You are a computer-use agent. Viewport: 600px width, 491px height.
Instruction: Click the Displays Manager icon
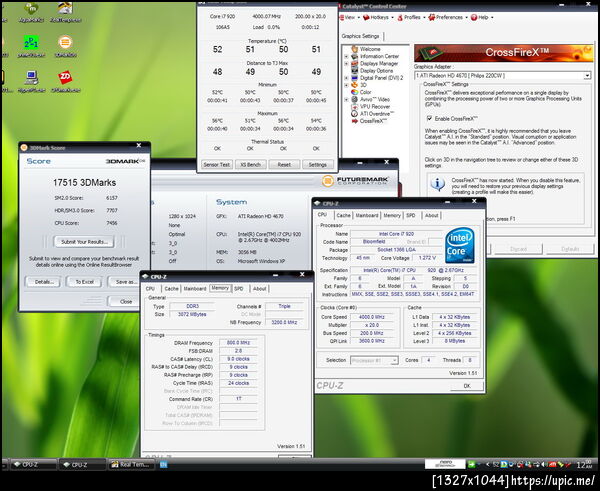[x=355, y=64]
